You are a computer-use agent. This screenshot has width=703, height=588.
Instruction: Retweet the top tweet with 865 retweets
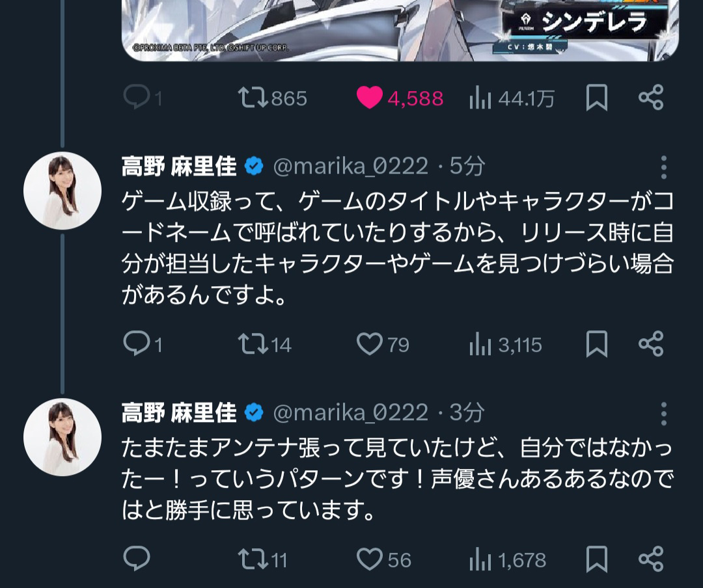tap(253, 98)
